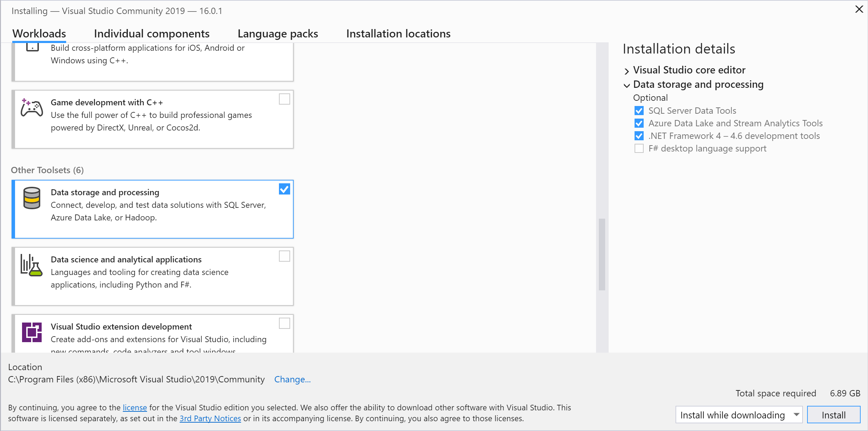Enable F# desktop language support

click(x=639, y=148)
